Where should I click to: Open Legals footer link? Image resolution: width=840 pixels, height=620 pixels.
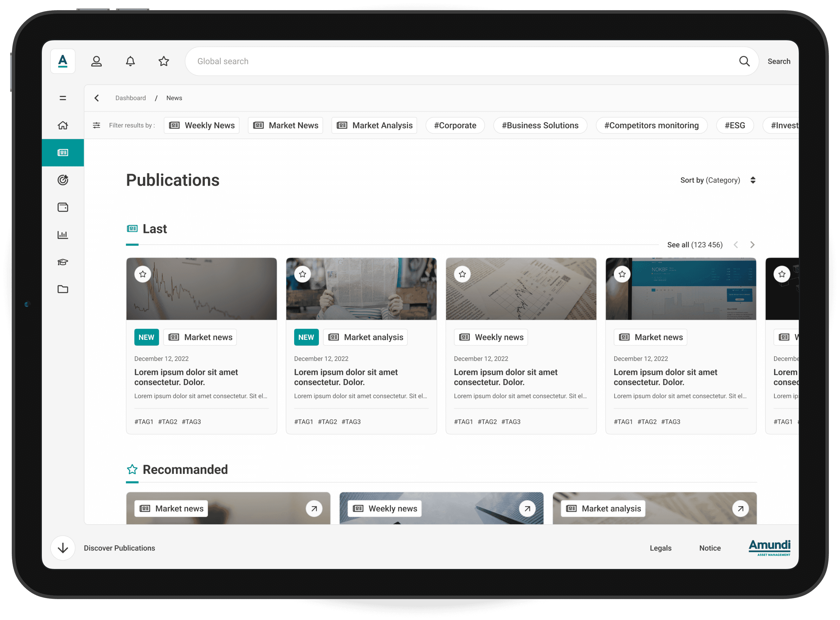pos(661,548)
